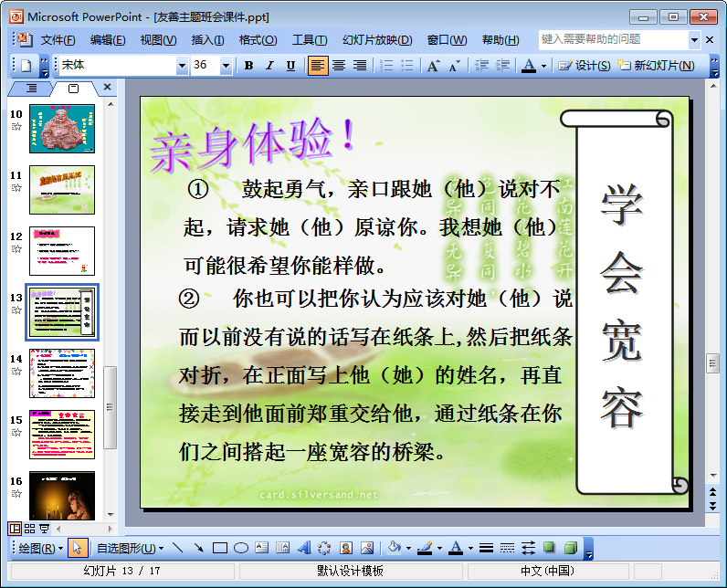
Task: Open font color dropdown in formatting toolbar
Action: [543, 66]
